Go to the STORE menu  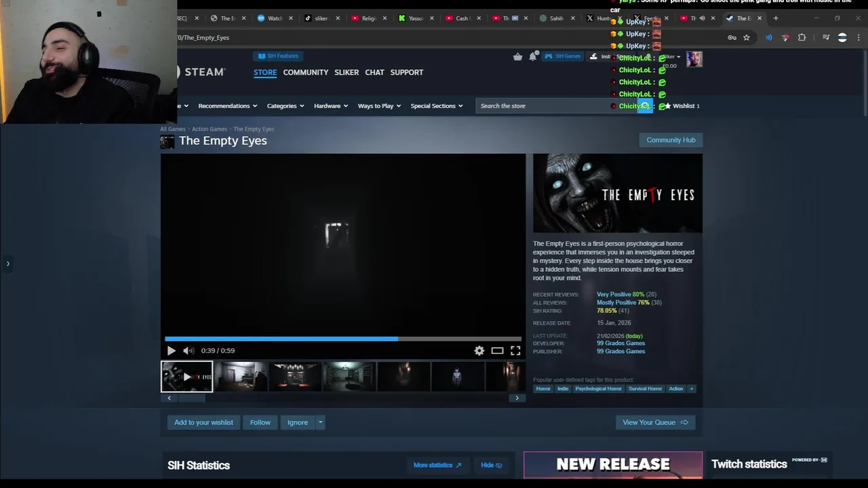tap(265, 72)
